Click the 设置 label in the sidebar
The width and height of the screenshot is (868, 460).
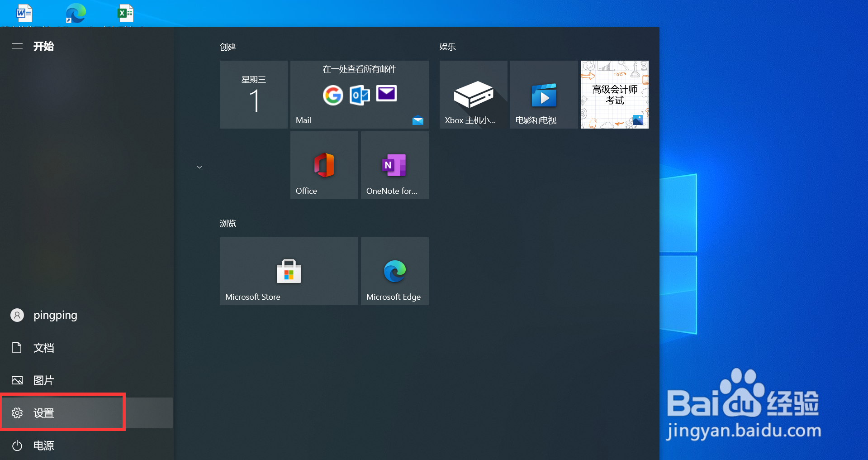(x=44, y=413)
